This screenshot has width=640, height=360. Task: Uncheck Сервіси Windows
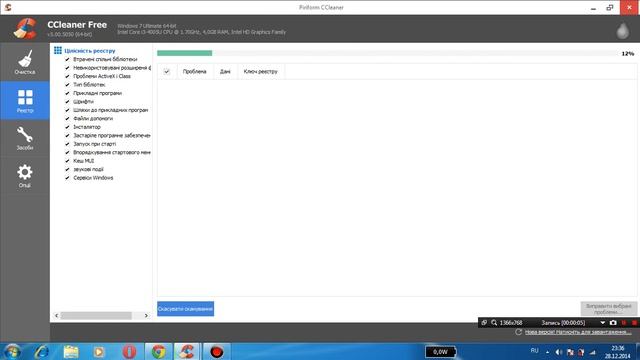[x=67, y=178]
